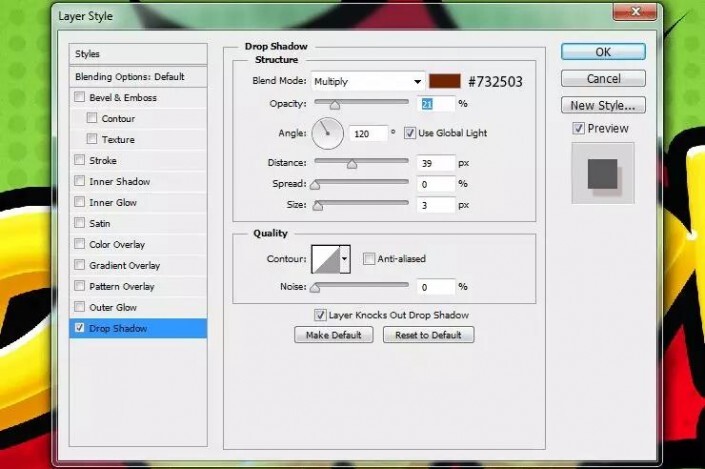705x469 pixels.
Task: Enable the Anti-aliased checkbox
Action: click(x=368, y=259)
